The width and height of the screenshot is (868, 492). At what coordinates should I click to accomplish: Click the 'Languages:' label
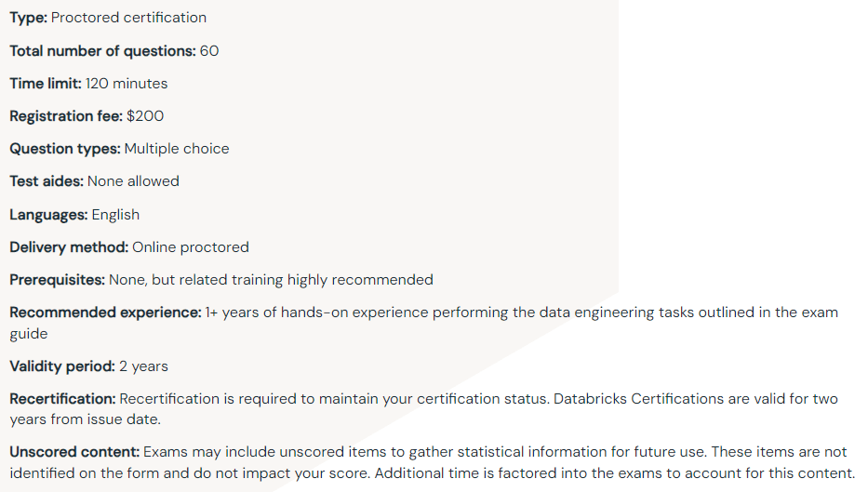[48, 215]
